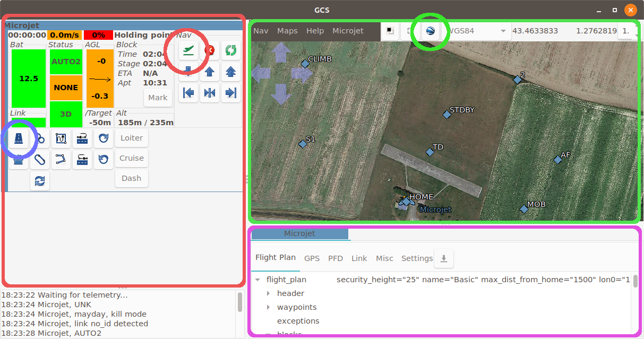Start the Dash block
The height and width of the screenshot is (339, 644).
[x=131, y=178]
